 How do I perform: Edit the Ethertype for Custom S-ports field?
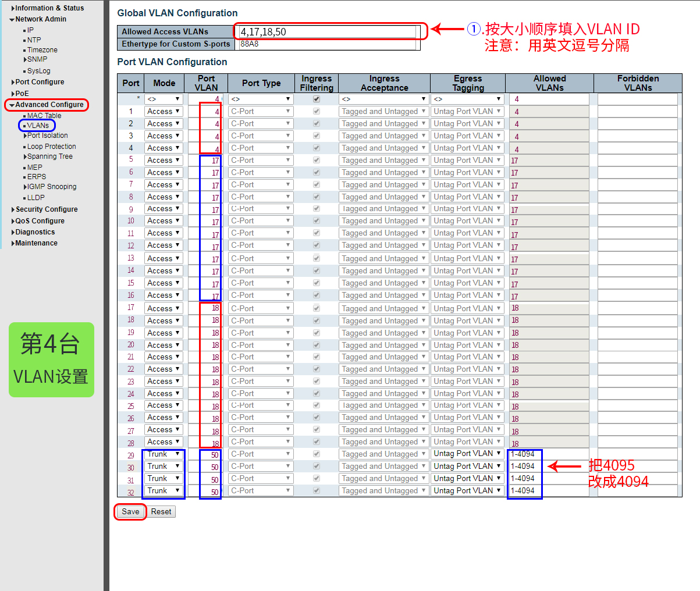tap(328, 44)
